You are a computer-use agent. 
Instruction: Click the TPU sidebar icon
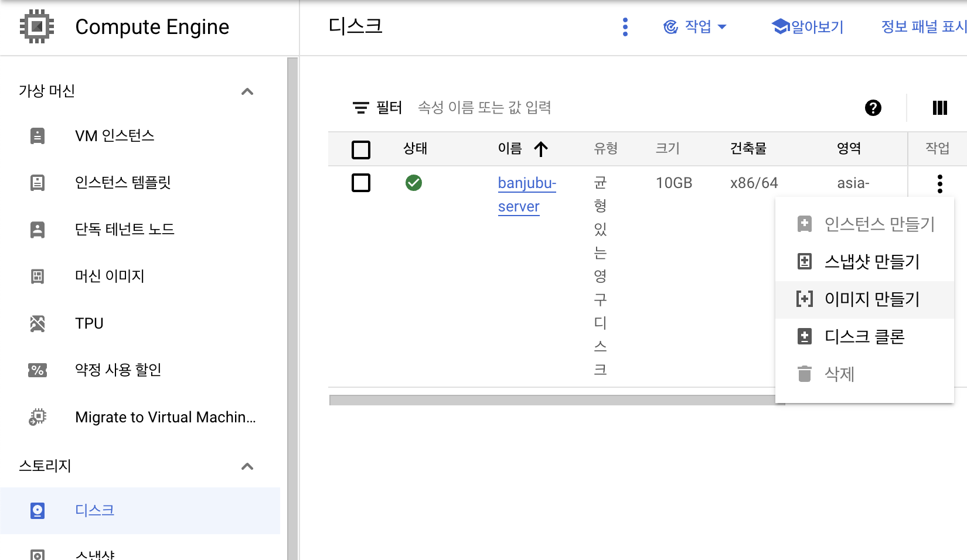click(38, 323)
